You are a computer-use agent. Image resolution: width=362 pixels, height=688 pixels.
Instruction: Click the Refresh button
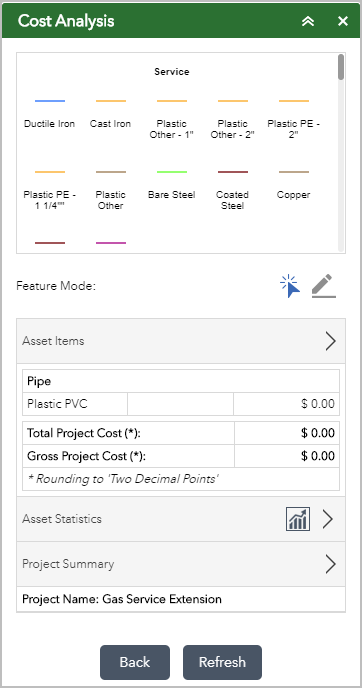pyautogui.click(x=222, y=662)
